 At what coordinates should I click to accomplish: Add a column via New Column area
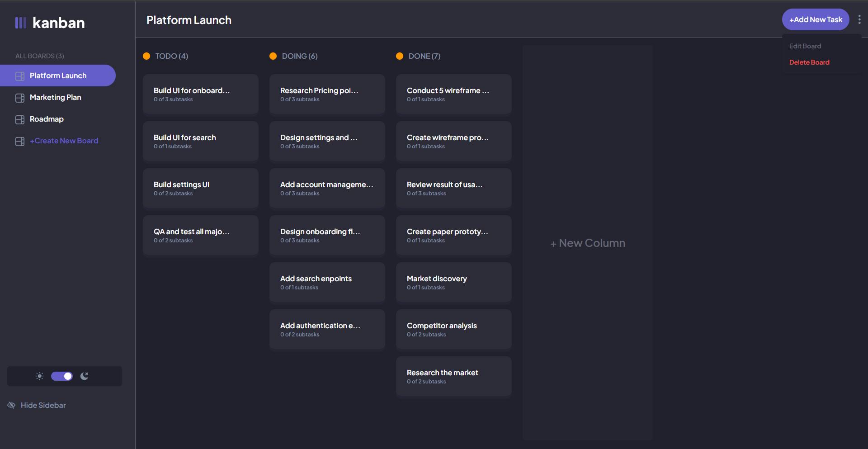pos(588,243)
